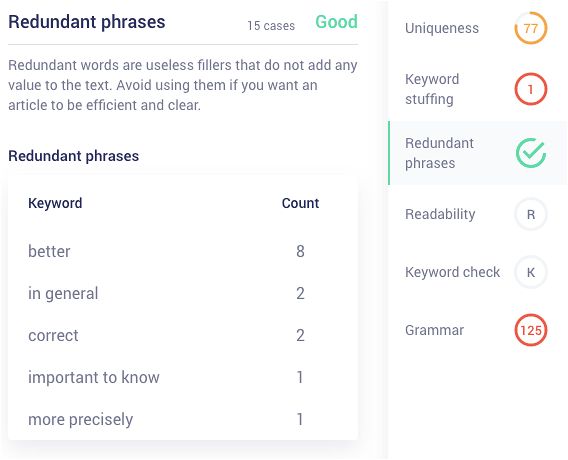The width and height of the screenshot is (568, 460).
Task: Click the green Good status label
Action: pyautogui.click(x=336, y=22)
